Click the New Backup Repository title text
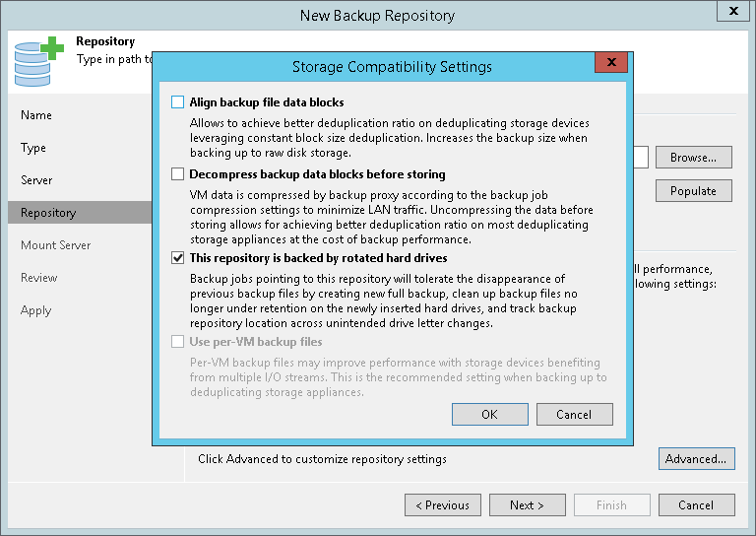This screenshot has height=536, width=756. coord(377,16)
